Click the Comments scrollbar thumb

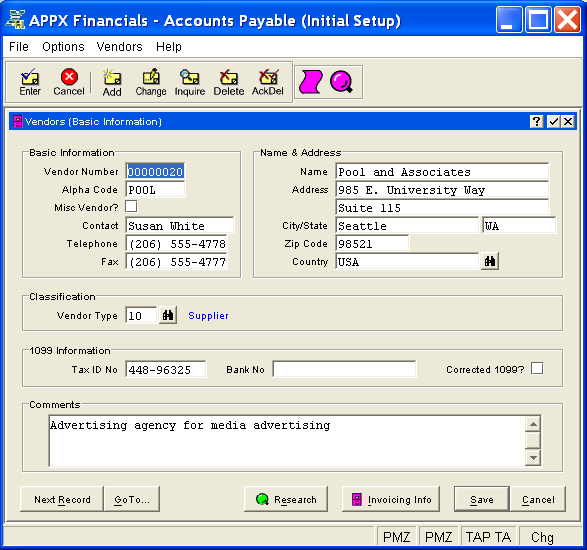(533, 440)
